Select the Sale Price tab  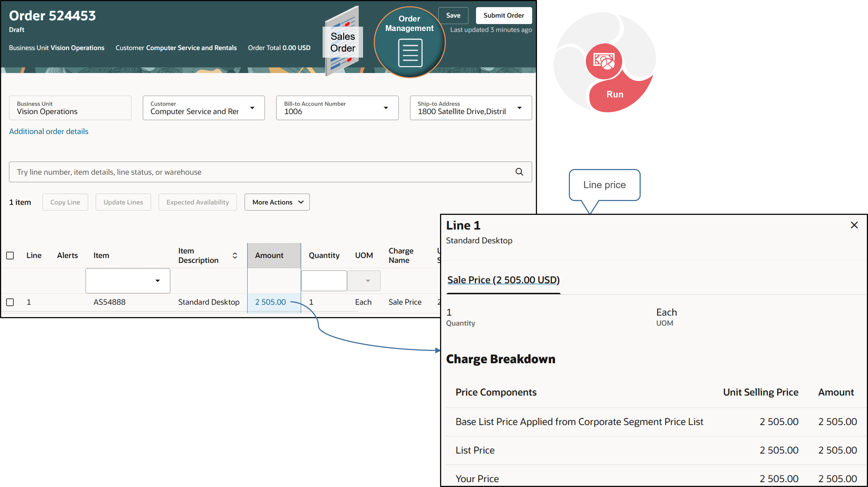(503, 280)
